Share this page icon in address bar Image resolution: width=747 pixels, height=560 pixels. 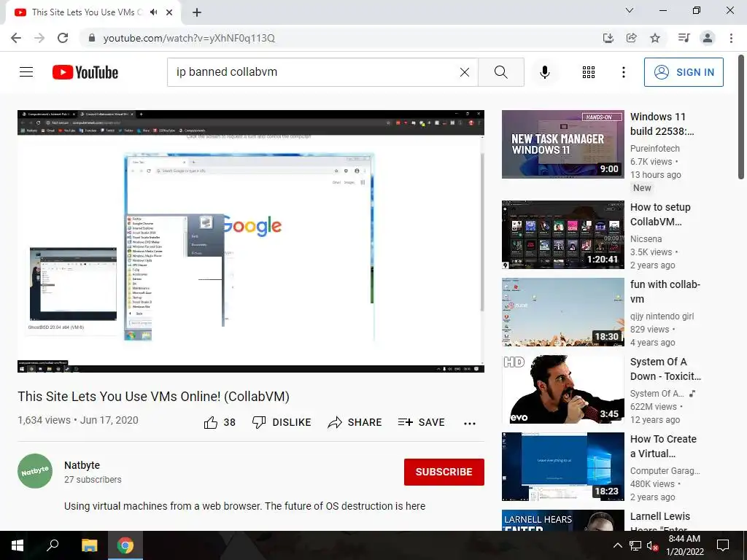point(631,38)
